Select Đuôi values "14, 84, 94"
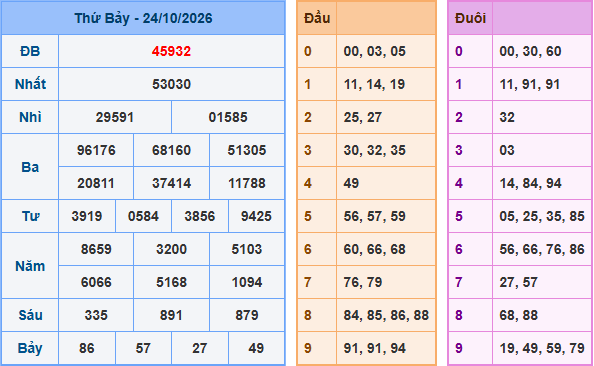The image size is (594, 366). tap(530, 183)
